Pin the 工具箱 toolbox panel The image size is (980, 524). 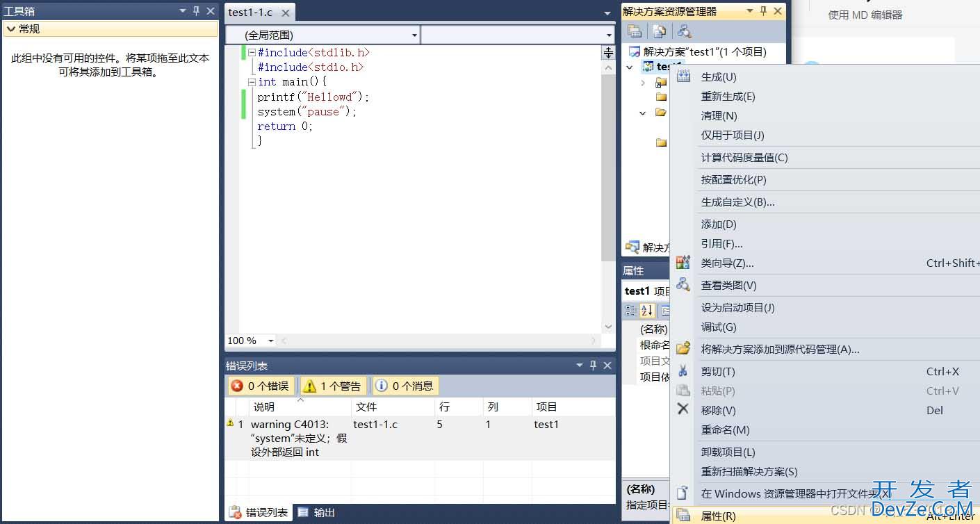pyautogui.click(x=197, y=11)
